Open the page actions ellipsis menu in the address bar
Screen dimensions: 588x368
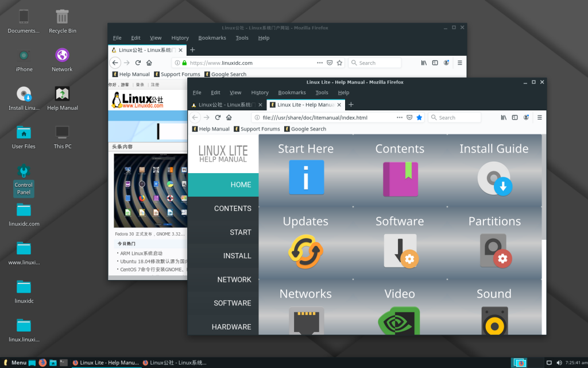coord(400,117)
